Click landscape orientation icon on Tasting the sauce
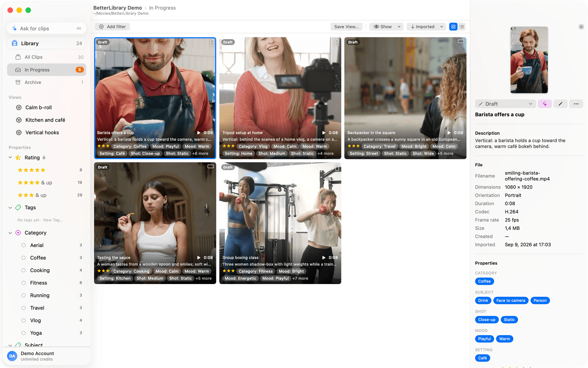Viewport: 588px width, 368px height. (211, 167)
